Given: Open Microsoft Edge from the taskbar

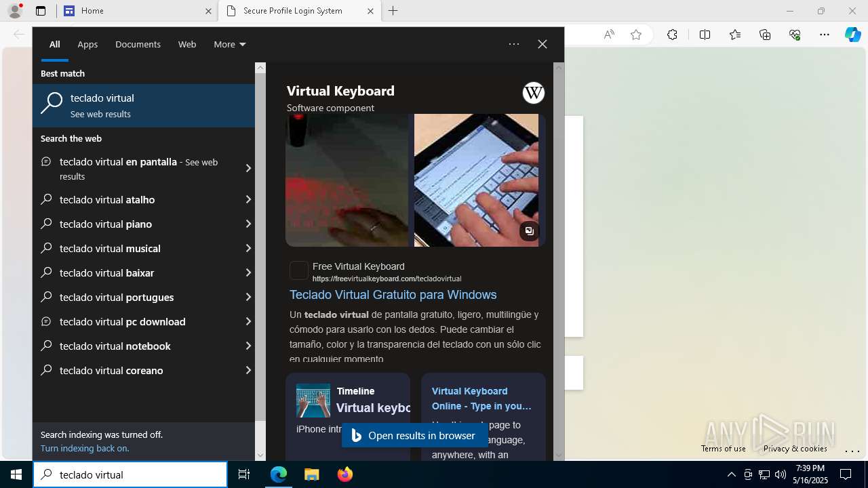Looking at the screenshot, I should [x=279, y=474].
